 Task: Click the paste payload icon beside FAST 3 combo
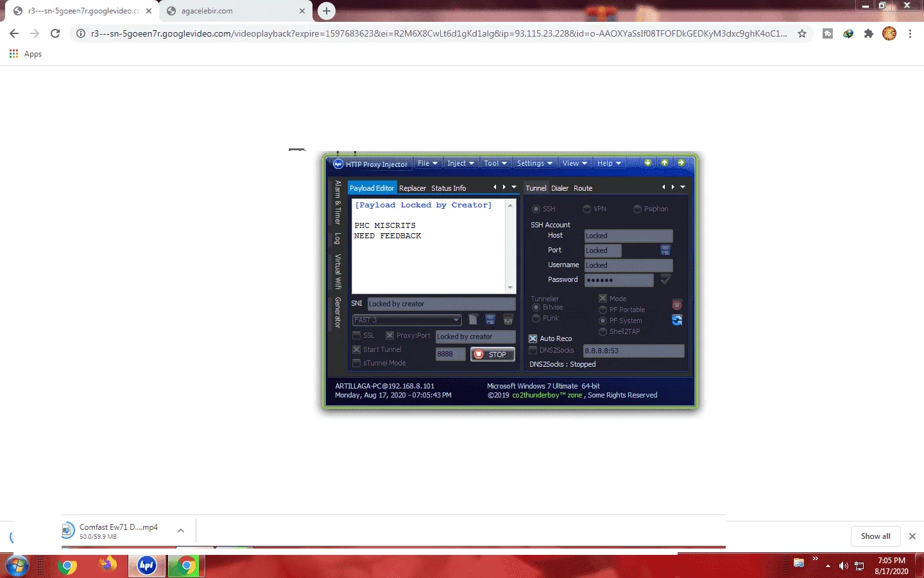click(x=473, y=320)
